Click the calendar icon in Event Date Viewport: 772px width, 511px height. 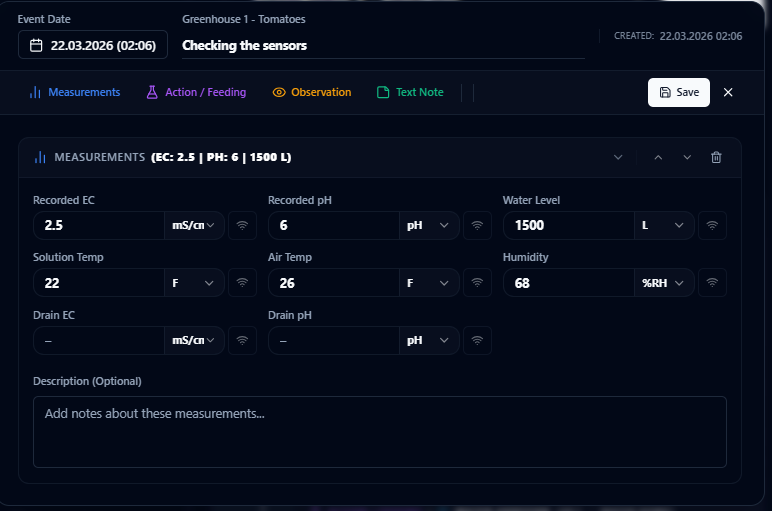[x=36, y=45]
